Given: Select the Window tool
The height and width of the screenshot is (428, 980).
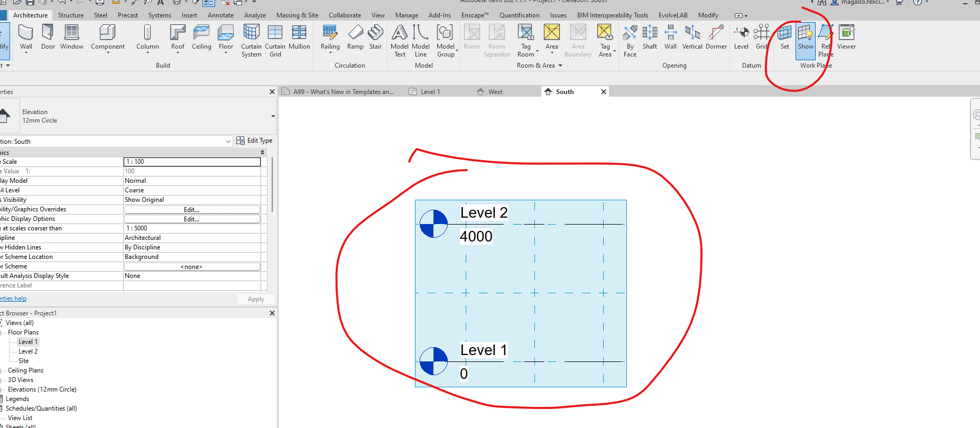Looking at the screenshot, I should pos(72,38).
